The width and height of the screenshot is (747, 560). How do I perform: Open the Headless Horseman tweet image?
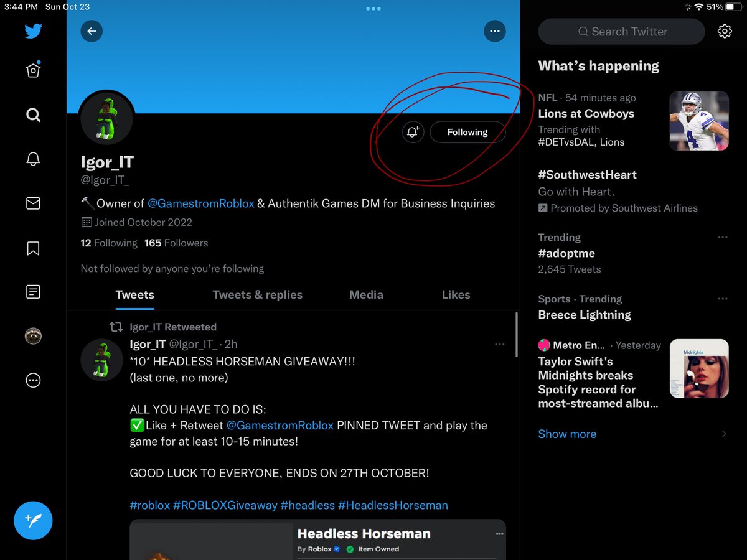[x=317, y=539]
